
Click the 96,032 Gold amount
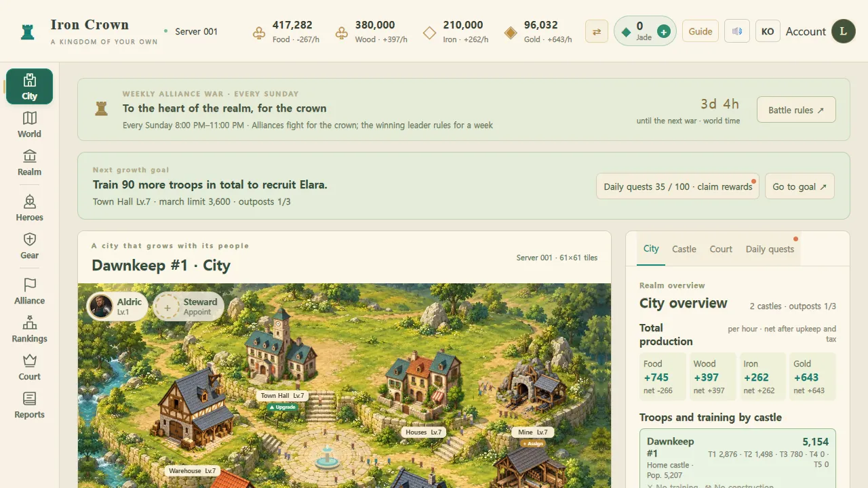(540, 25)
